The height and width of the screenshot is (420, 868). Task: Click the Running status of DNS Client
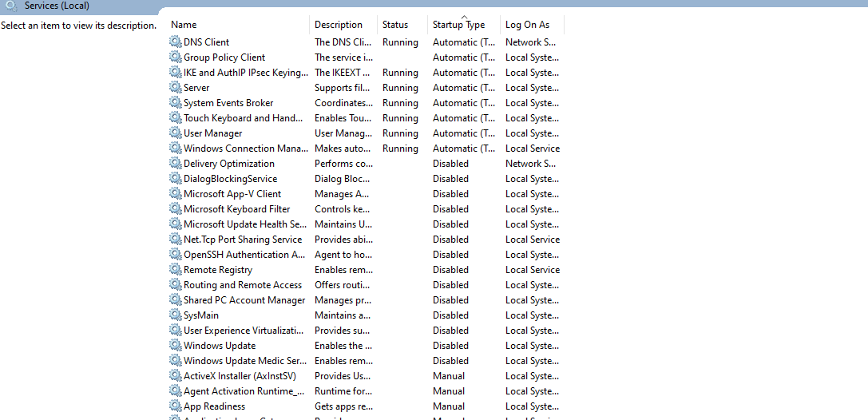[x=400, y=42]
